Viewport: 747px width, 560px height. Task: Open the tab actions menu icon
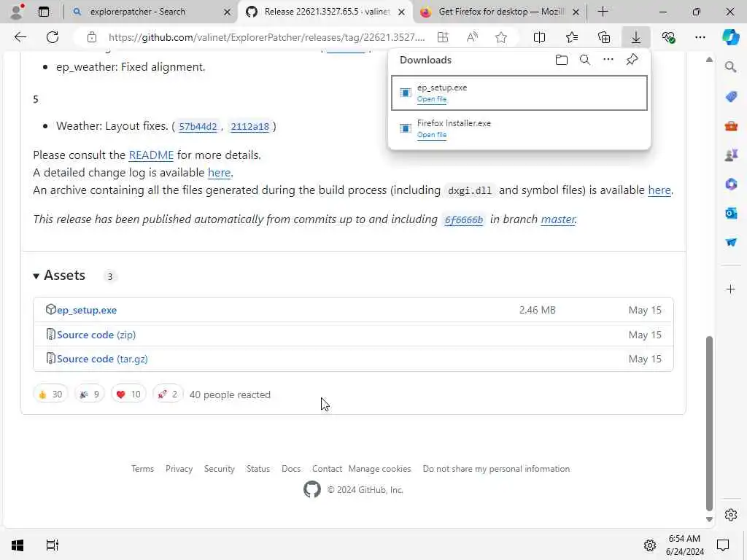tap(43, 12)
